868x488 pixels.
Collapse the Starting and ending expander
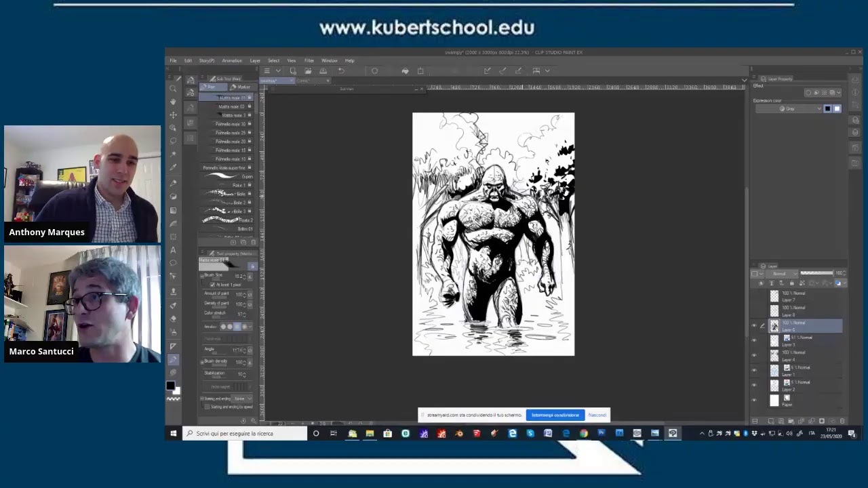201,399
